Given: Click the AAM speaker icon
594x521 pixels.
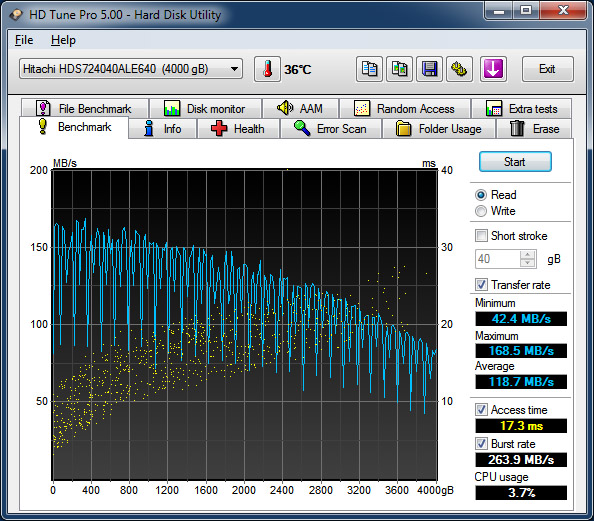Looking at the screenshot, I should (285, 108).
